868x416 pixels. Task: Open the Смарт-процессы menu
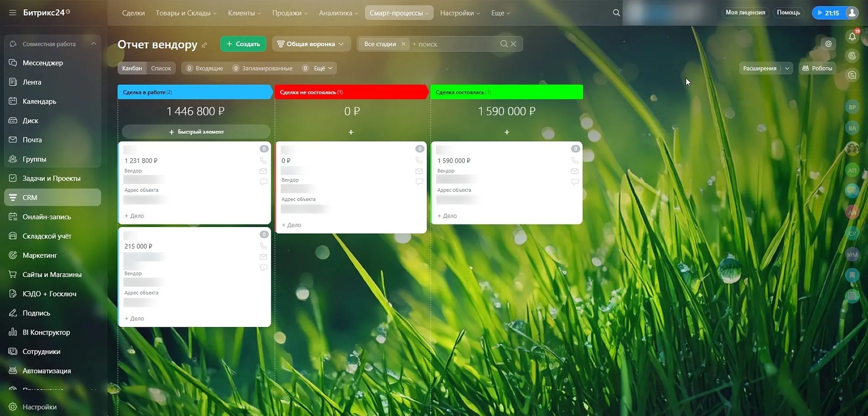(x=399, y=13)
